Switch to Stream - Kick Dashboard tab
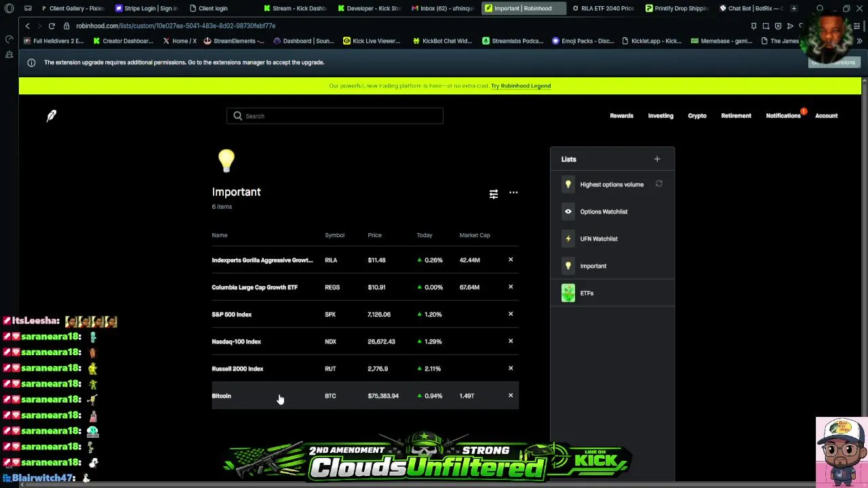The width and height of the screenshot is (868, 488). click(294, 8)
